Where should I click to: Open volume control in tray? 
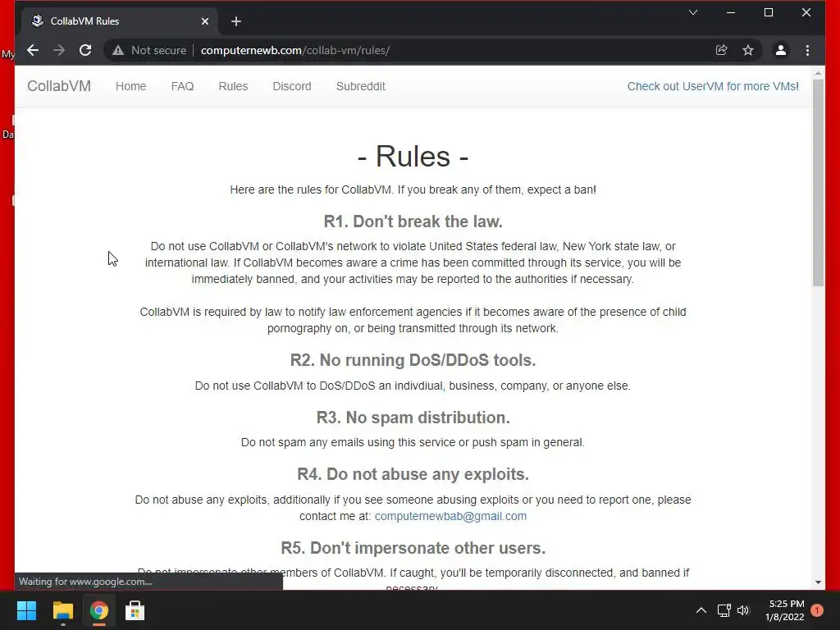click(743, 610)
